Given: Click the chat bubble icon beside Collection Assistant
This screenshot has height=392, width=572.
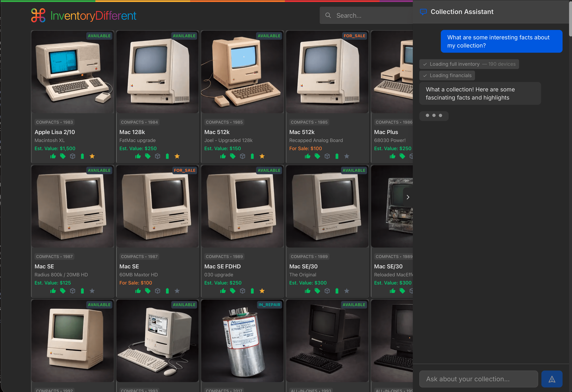Looking at the screenshot, I should (x=423, y=12).
